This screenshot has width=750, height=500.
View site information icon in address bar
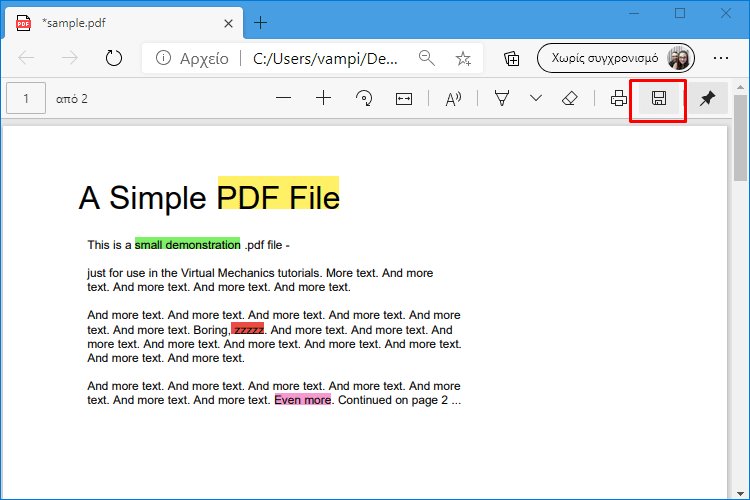(163, 58)
